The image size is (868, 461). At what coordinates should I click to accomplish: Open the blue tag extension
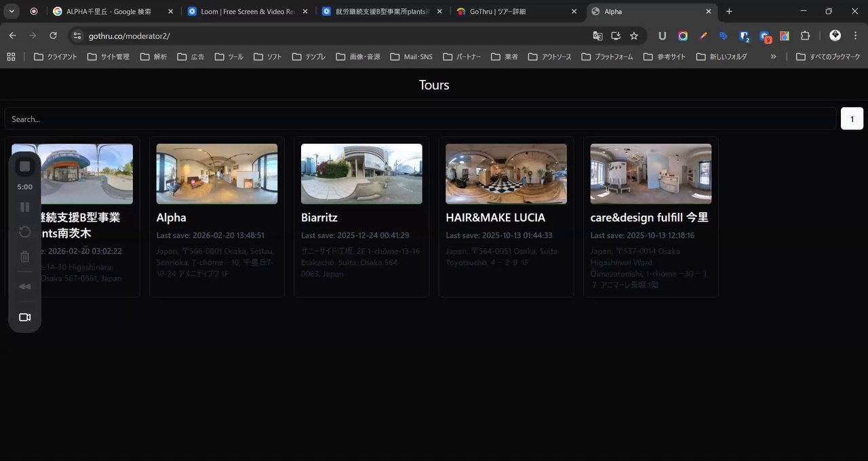pyautogui.click(x=724, y=36)
